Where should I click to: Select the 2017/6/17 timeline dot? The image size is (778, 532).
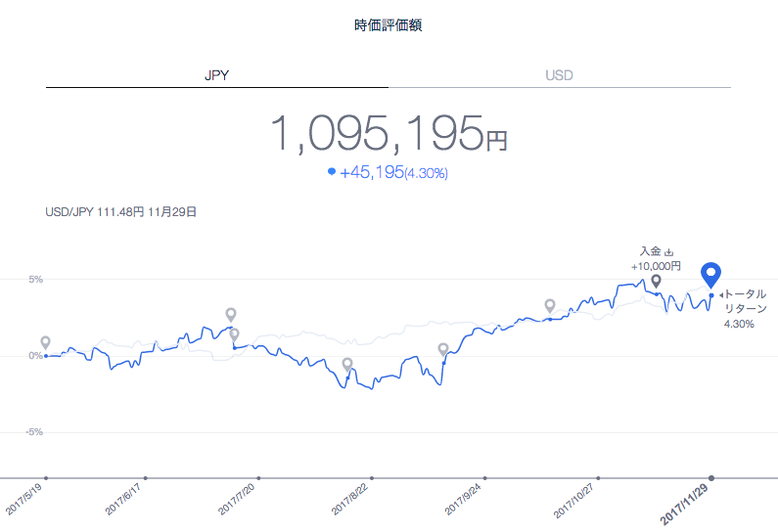click(146, 478)
